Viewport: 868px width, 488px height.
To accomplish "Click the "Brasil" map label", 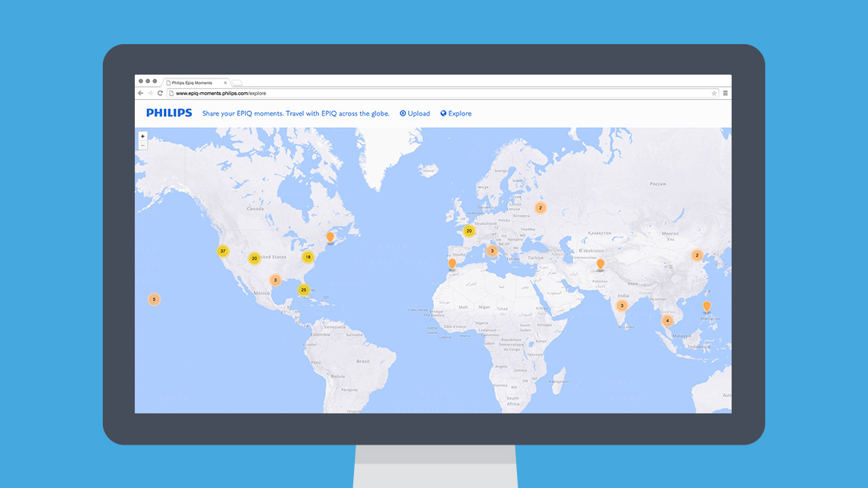I will coord(363,362).
